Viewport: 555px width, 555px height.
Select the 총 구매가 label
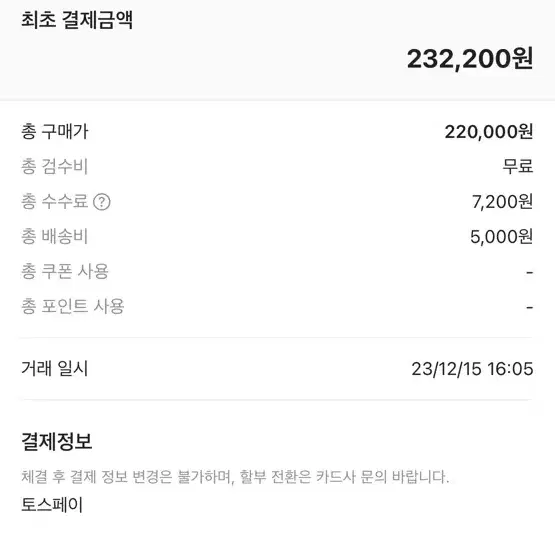click(x=55, y=132)
